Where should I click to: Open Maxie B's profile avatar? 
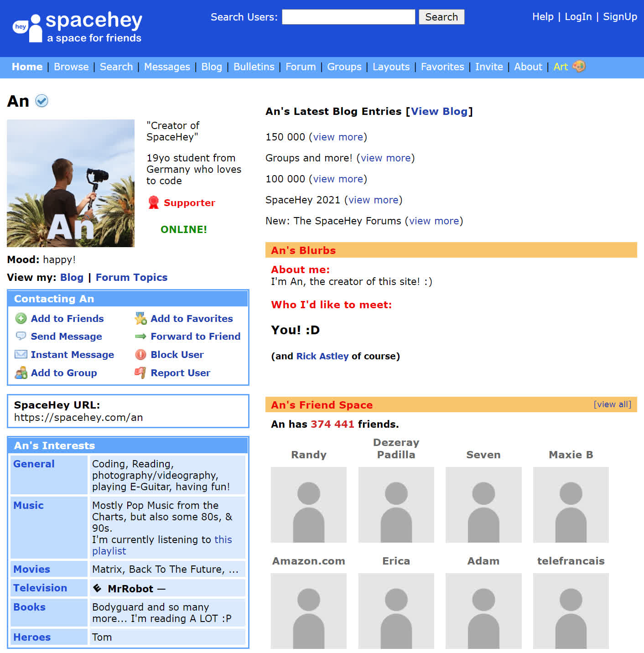[x=571, y=505]
